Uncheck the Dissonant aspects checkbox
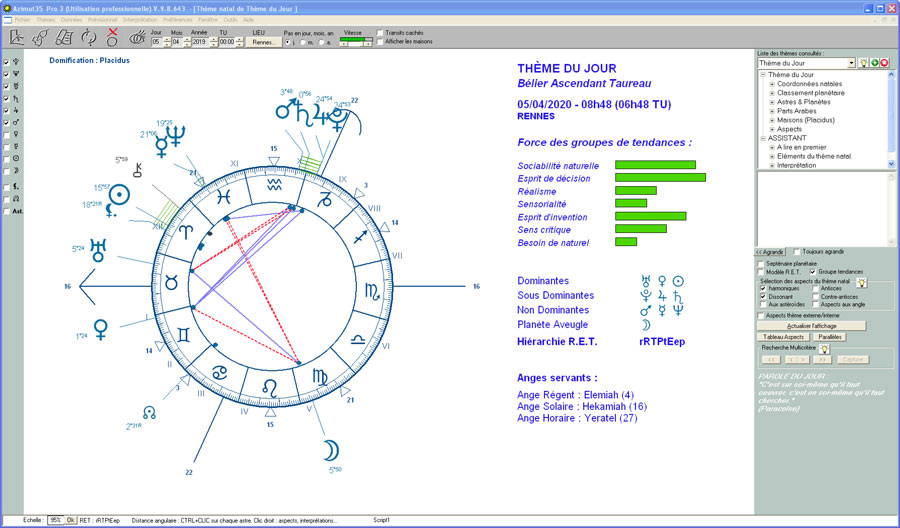 (x=762, y=297)
